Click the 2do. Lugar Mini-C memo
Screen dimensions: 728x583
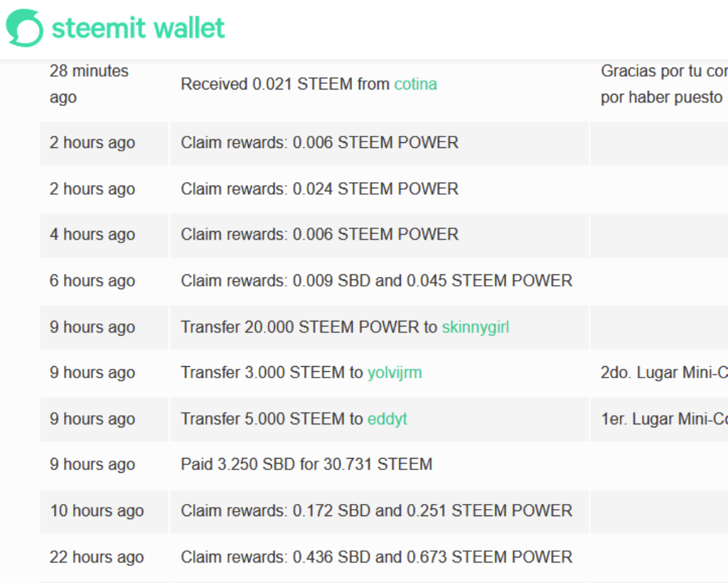tap(664, 373)
